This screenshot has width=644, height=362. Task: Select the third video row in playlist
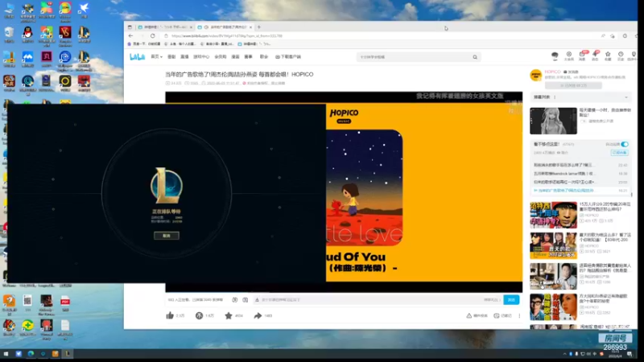tap(580, 182)
